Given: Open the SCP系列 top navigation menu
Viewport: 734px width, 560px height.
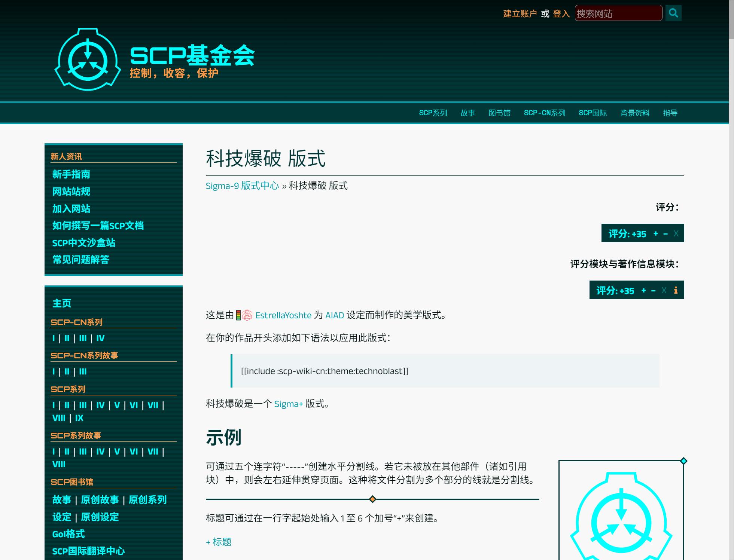Looking at the screenshot, I should 433,113.
